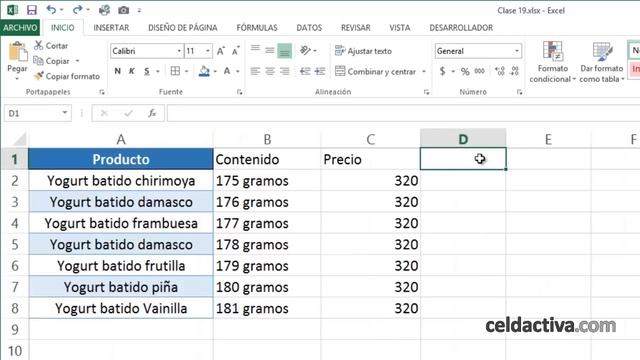Undo the last action
Image resolution: width=640 pixels, height=360 pixels.
click(51, 10)
